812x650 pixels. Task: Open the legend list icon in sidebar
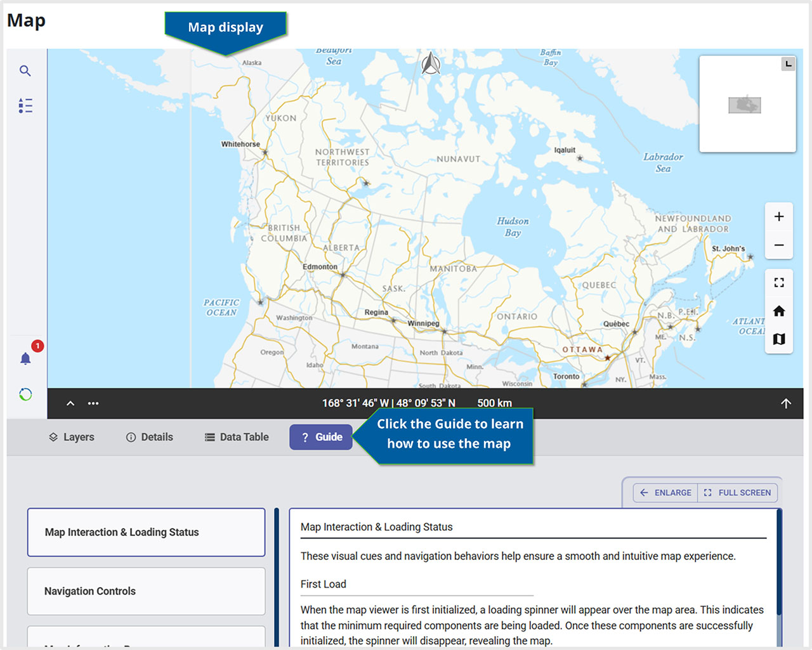[x=25, y=105]
